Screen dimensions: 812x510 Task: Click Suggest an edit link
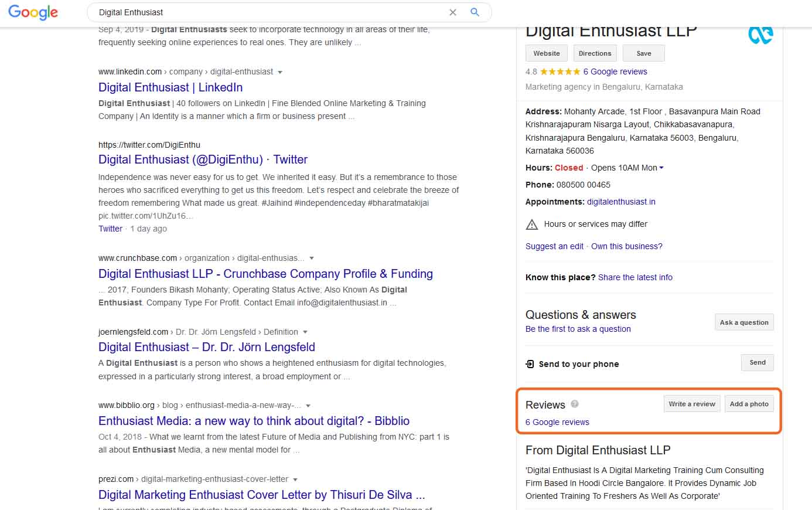(x=554, y=246)
